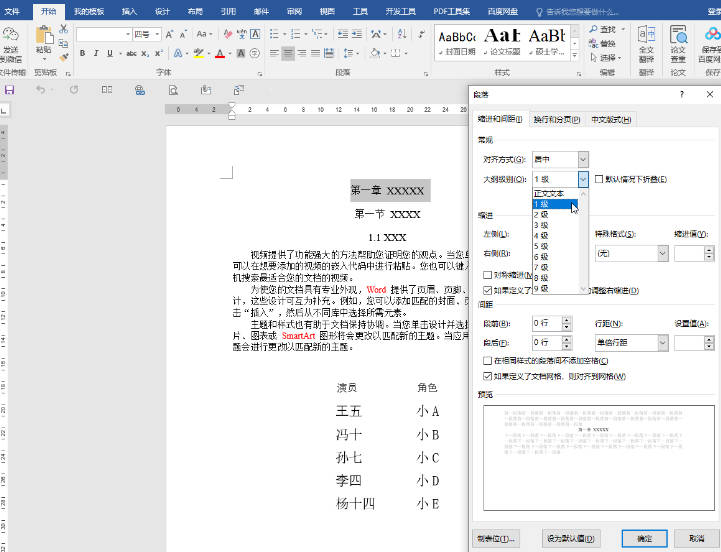
Task: Apply superscript formatting
Action: point(159,53)
